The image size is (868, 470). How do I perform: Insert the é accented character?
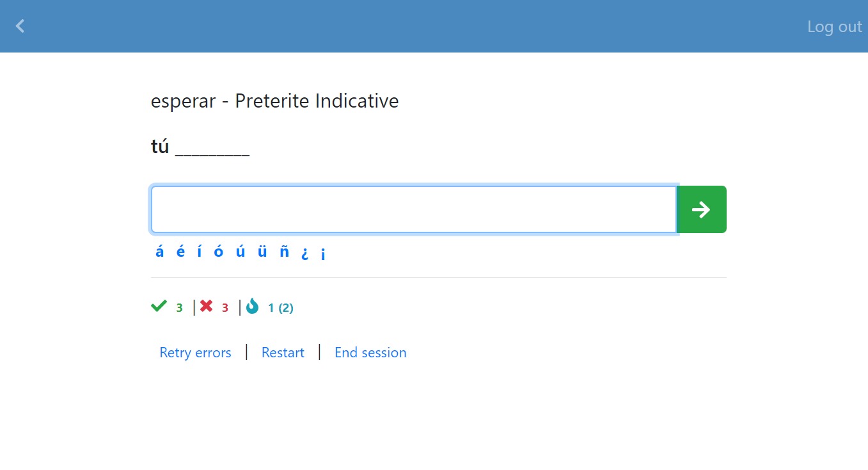click(180, 252)
